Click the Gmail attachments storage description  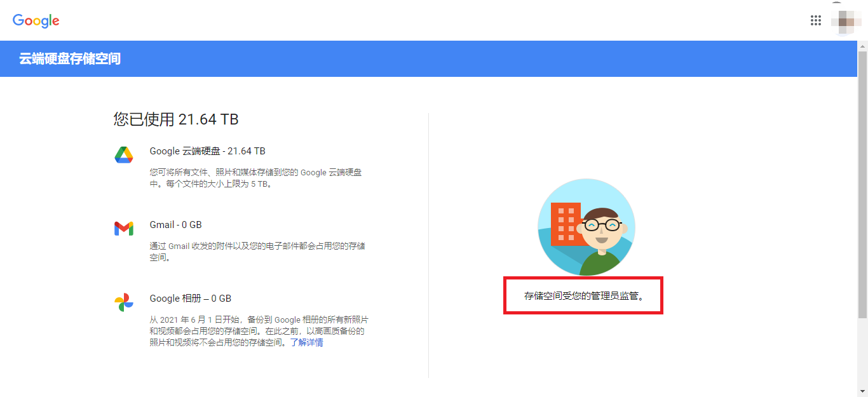coord(257,252)
